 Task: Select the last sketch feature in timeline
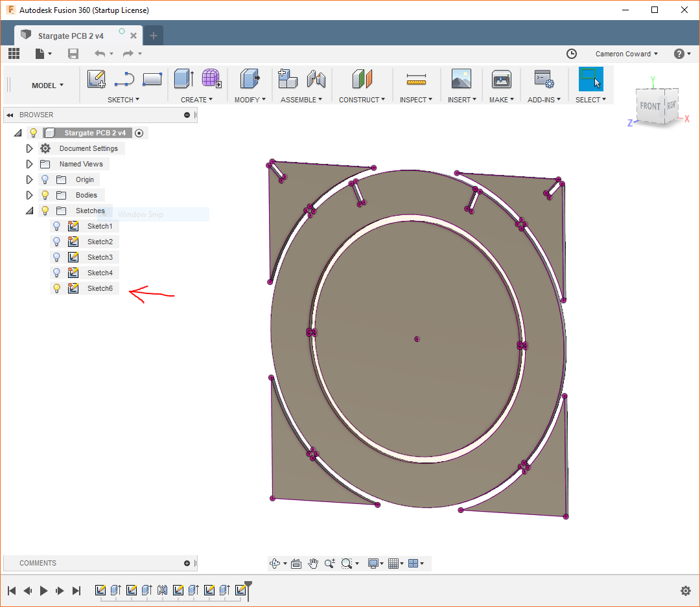click(240, 590)
